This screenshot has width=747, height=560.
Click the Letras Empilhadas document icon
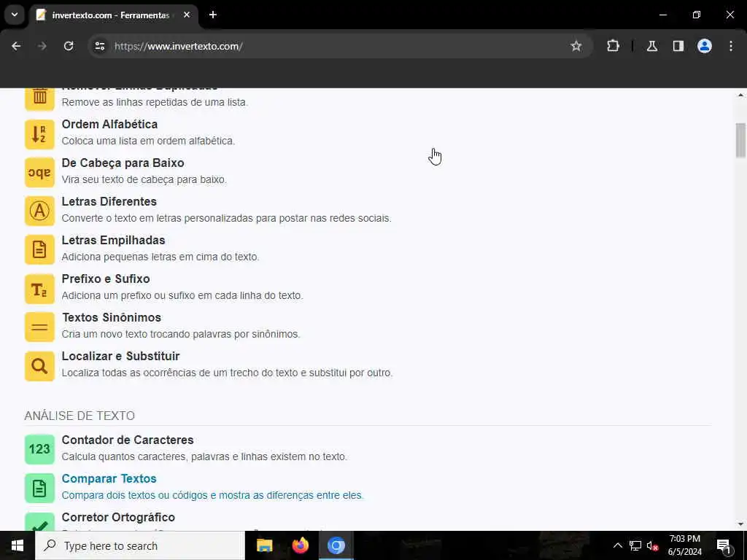(39, 250)
